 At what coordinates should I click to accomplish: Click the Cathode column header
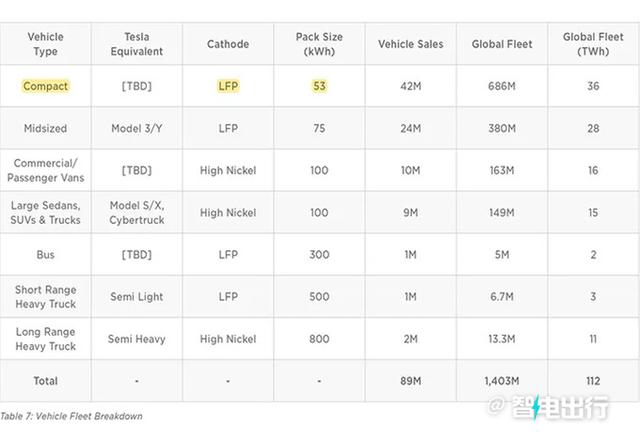[228, 44]
